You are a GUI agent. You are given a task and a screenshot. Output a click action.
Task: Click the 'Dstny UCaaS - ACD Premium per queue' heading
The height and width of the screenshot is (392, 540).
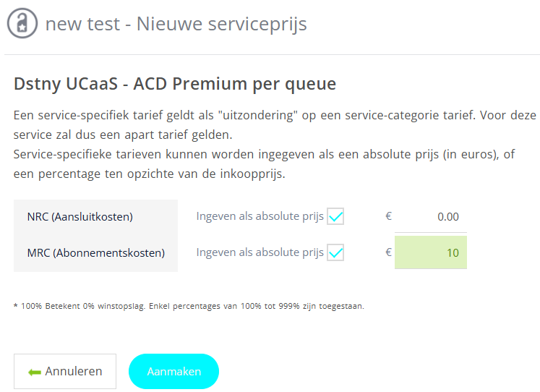click(175, 84)
